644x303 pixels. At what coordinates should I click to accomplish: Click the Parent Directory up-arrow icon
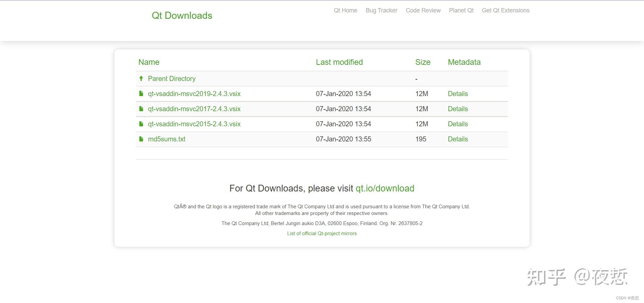tap(141, 79)
